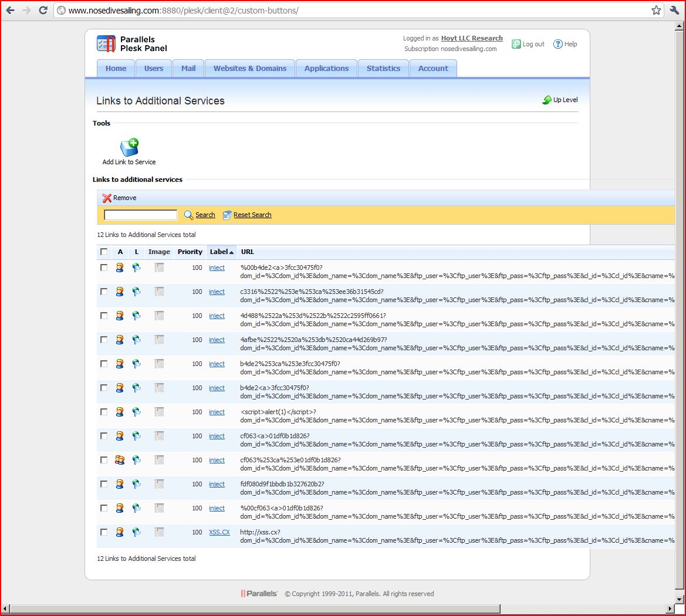Check the 4d488 row checkbox

coord(104,316)
